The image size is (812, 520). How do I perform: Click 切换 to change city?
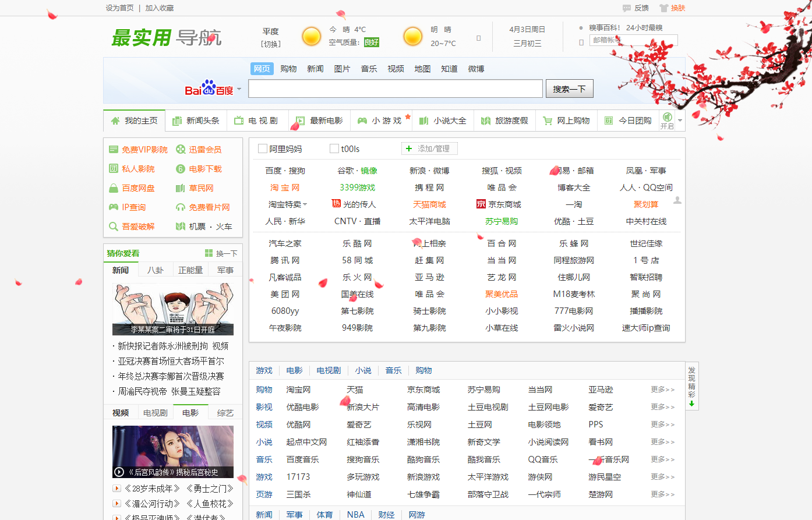coord(271,44)
